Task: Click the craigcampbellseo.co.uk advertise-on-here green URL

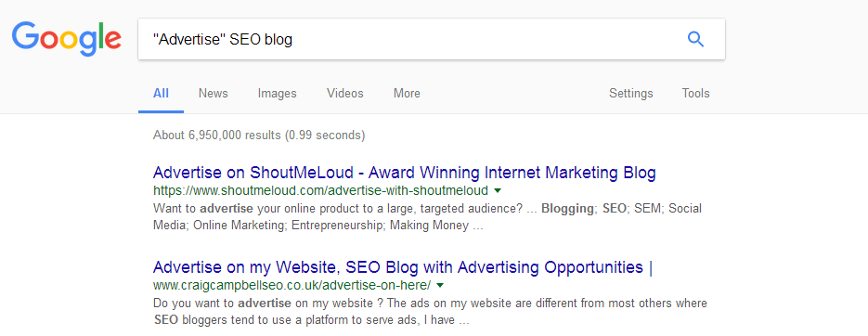Action: click(x=291, y=286)
